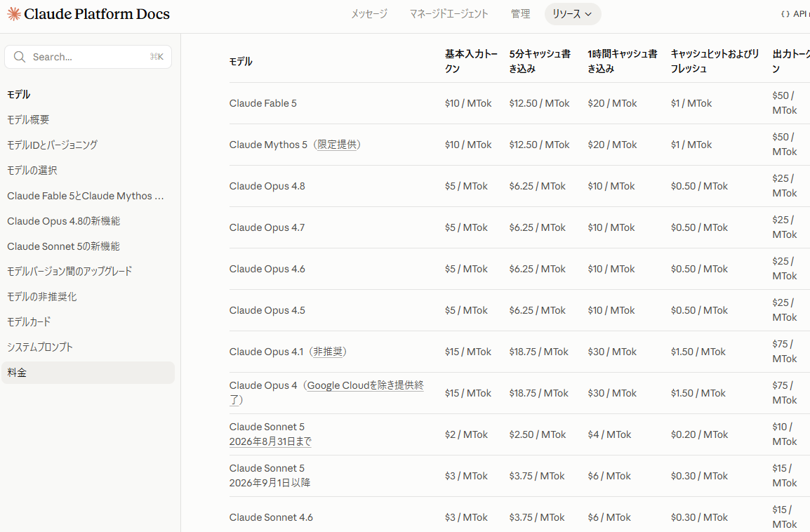
Task: Click the 1時間キャッシュ書き込み column header
Action: [x=623, y=61]
